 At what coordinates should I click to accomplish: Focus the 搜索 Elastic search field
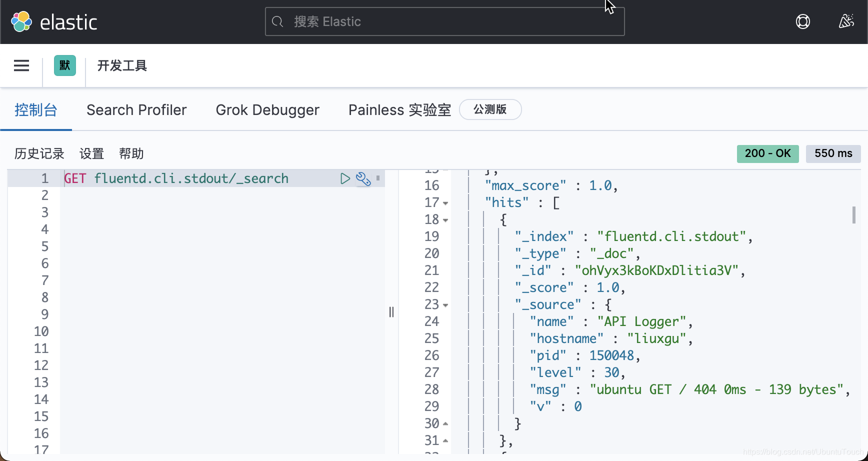[x=444, y=21]
